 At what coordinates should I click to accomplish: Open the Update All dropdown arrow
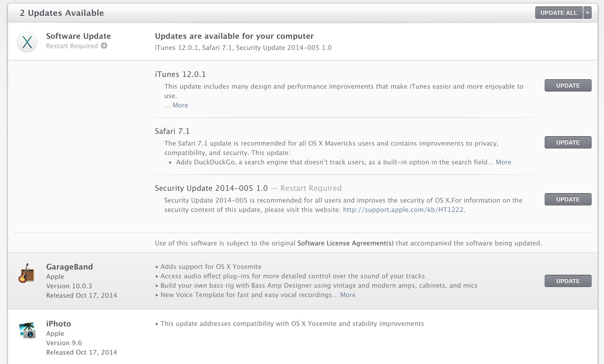[587, 13]
